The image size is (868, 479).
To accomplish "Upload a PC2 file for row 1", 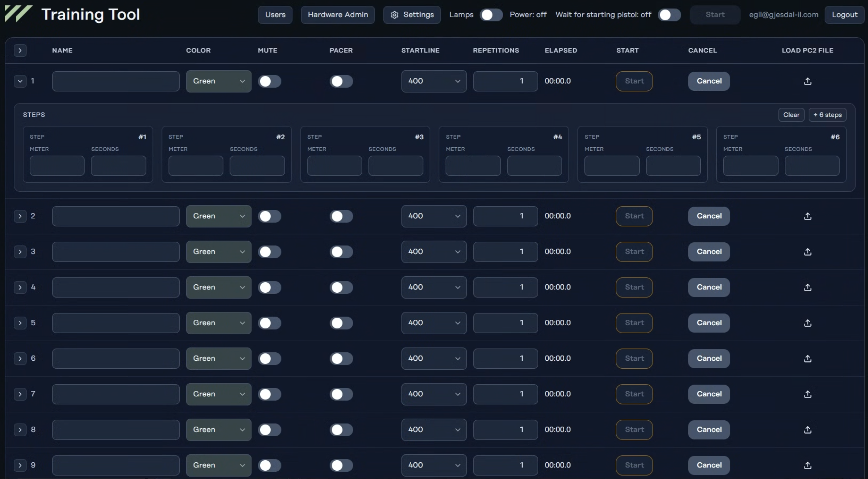I will tap(807, 81).
